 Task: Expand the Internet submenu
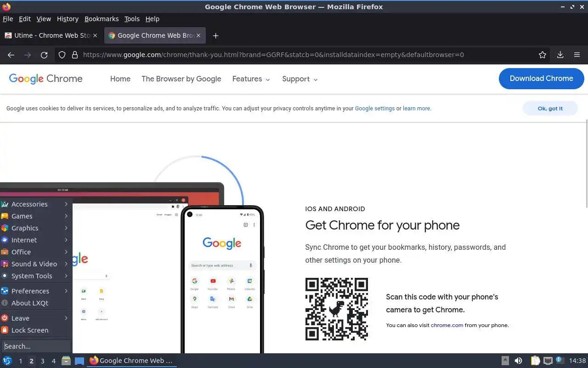pyautogui.click(x=36, y=240)
